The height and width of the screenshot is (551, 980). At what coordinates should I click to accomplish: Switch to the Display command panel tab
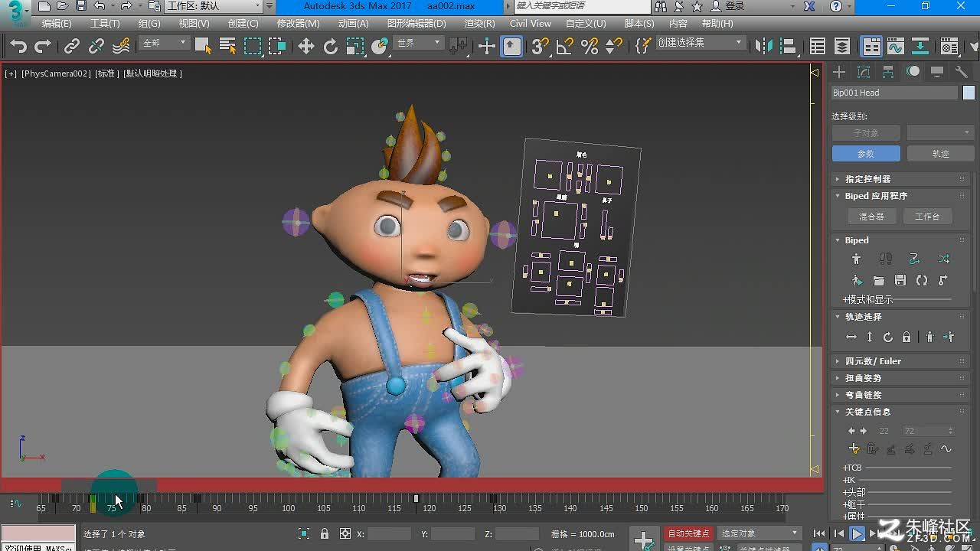click(936, 72)
